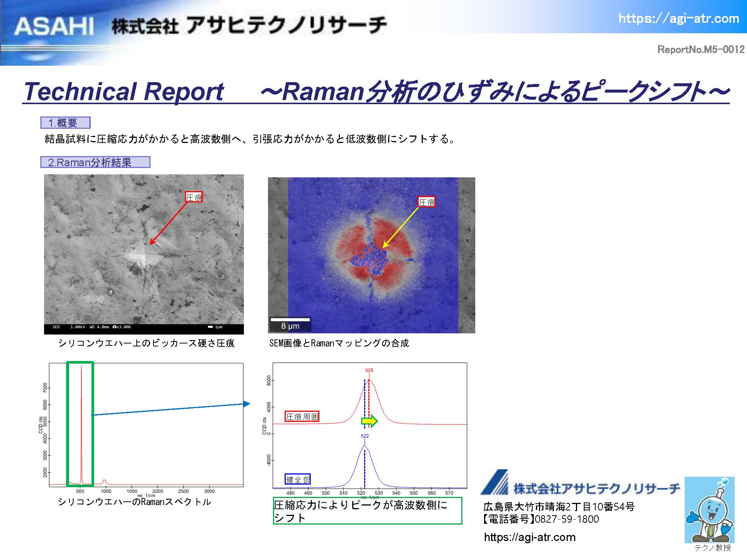Click the 525 peak value marker

(x=369, y=370)
